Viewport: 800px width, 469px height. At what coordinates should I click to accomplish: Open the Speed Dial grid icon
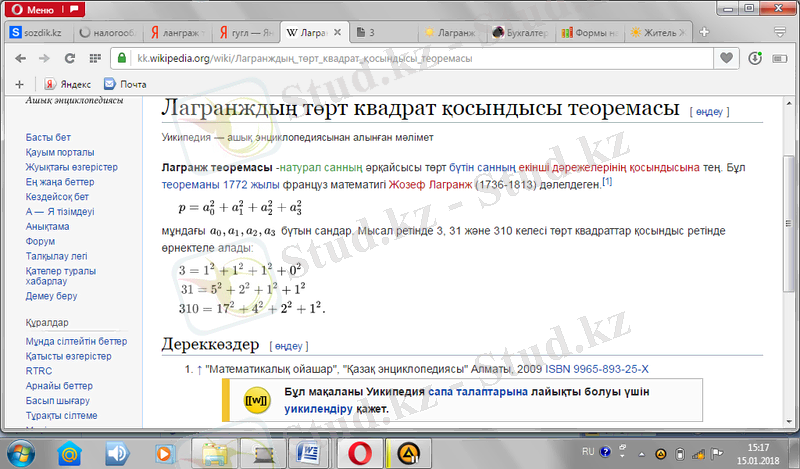tap(93, 58)
